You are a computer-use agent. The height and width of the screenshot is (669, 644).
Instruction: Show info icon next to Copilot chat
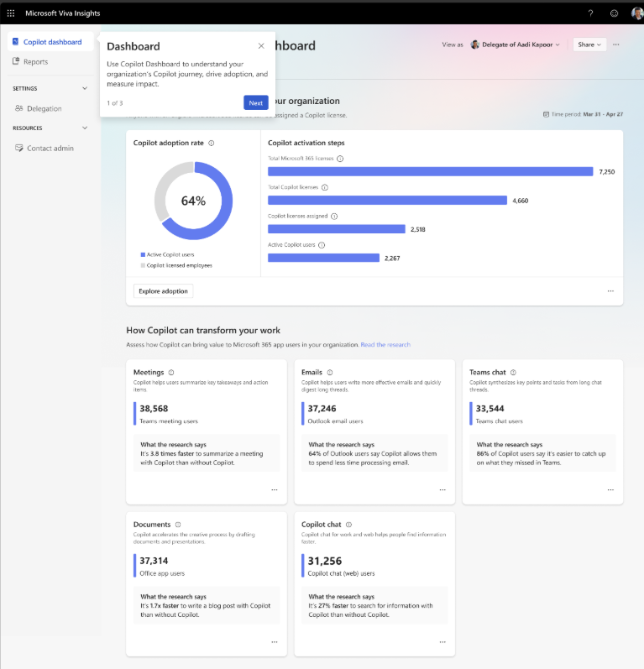click(x=348, y=525)
